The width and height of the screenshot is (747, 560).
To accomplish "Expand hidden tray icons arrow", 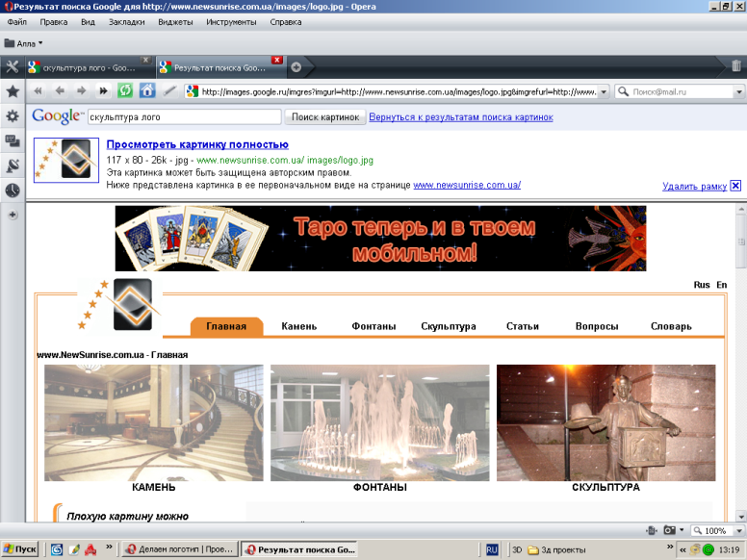I will click(683, 550).
